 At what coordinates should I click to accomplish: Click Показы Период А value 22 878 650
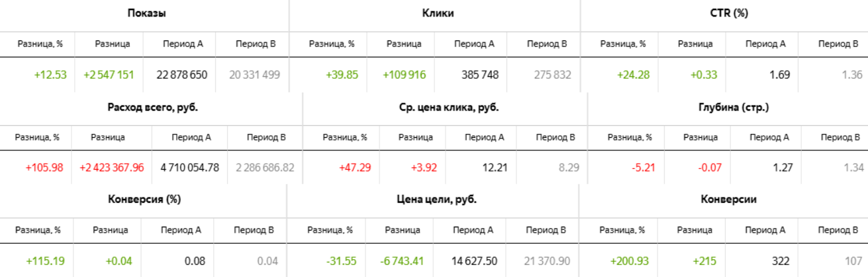point(182,75)
